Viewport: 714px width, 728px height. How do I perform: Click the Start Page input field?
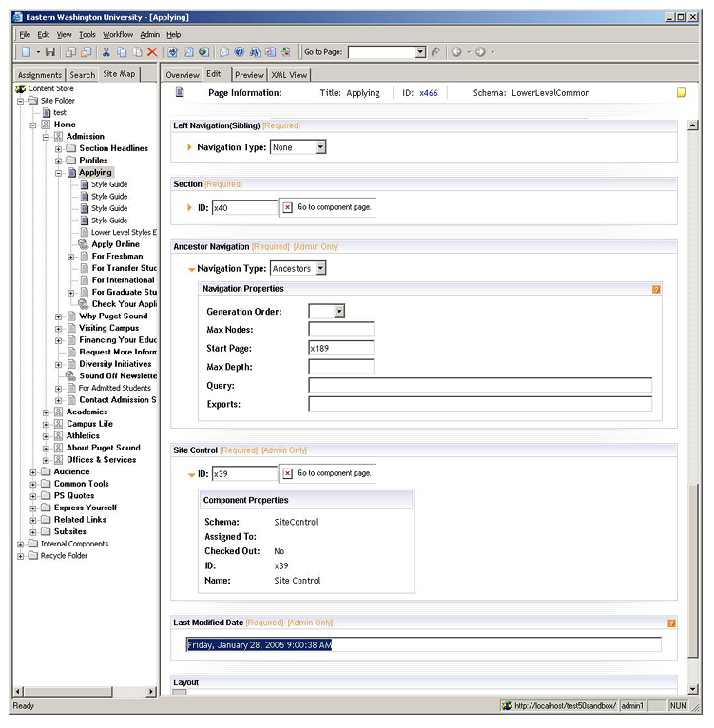pos(341,348)
